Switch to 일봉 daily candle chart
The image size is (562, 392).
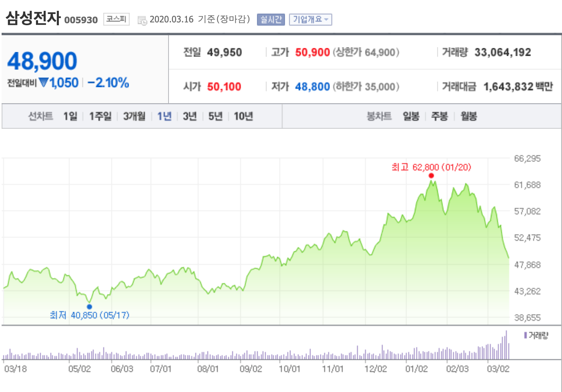[x=411, y=116]
